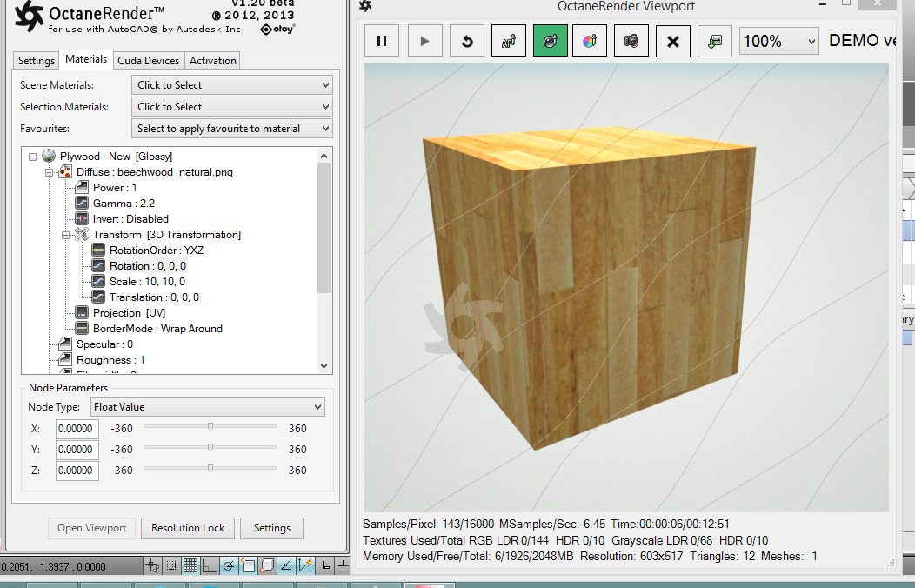The image size is (915, 588).
Task: Click the Z rotation slider handle
Action: pyautogui.click(x=210, y=469)
